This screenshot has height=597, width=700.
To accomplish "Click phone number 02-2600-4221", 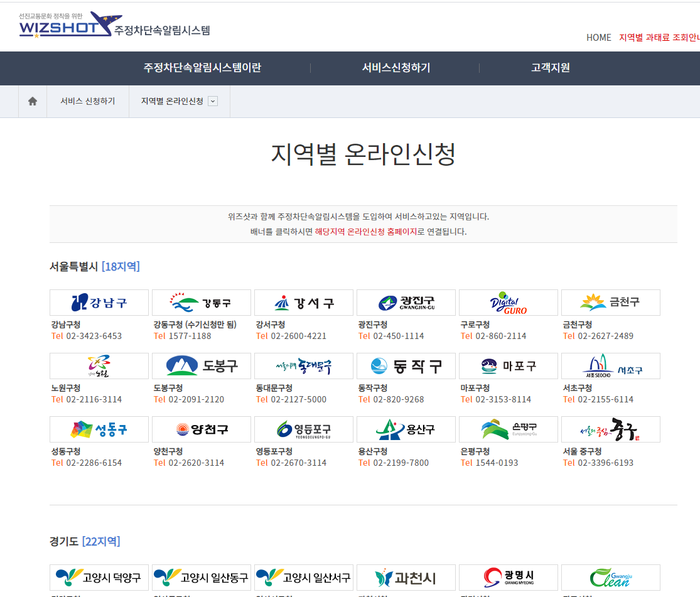I will click(299, 336).
